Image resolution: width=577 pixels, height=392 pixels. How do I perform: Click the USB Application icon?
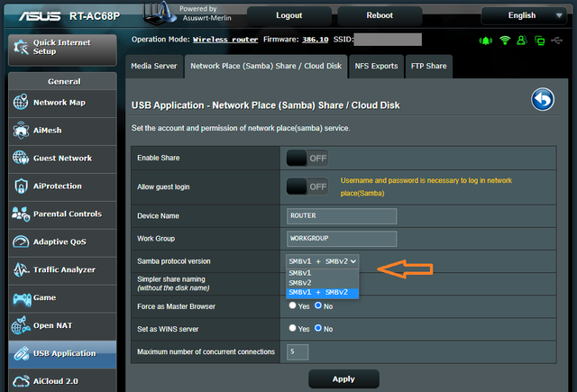(22, 353)
